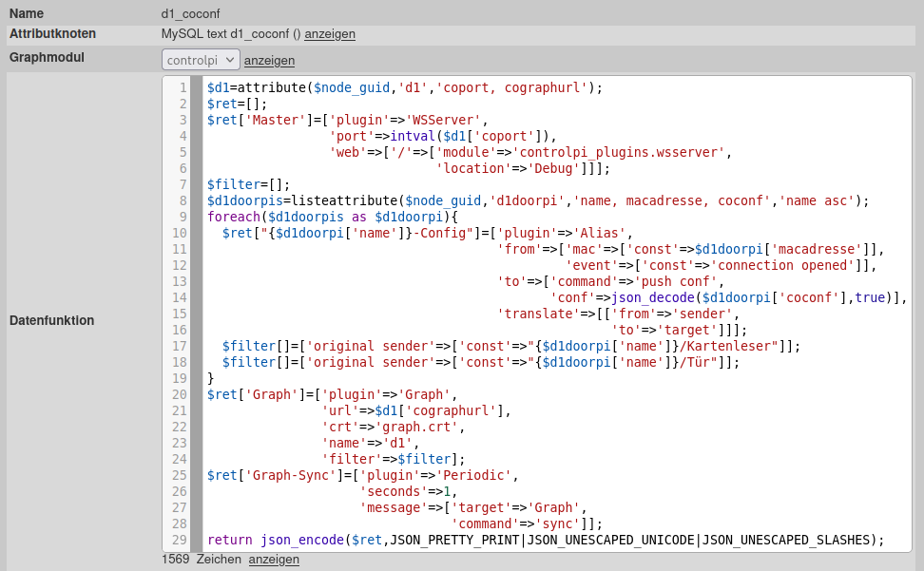Viewport: 924px width, 571px height.
Task: Click the d1_coconf name value
Action: [x=190, y=13]
